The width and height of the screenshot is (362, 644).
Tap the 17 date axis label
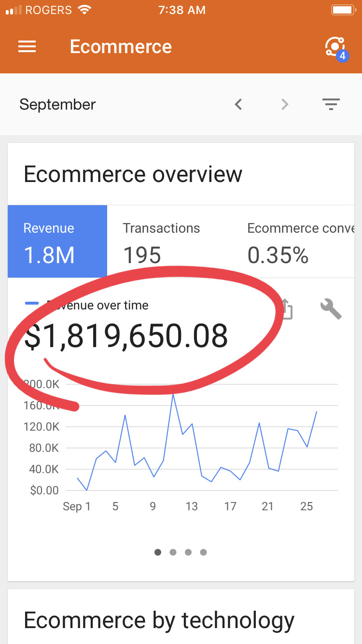[230, 506]
